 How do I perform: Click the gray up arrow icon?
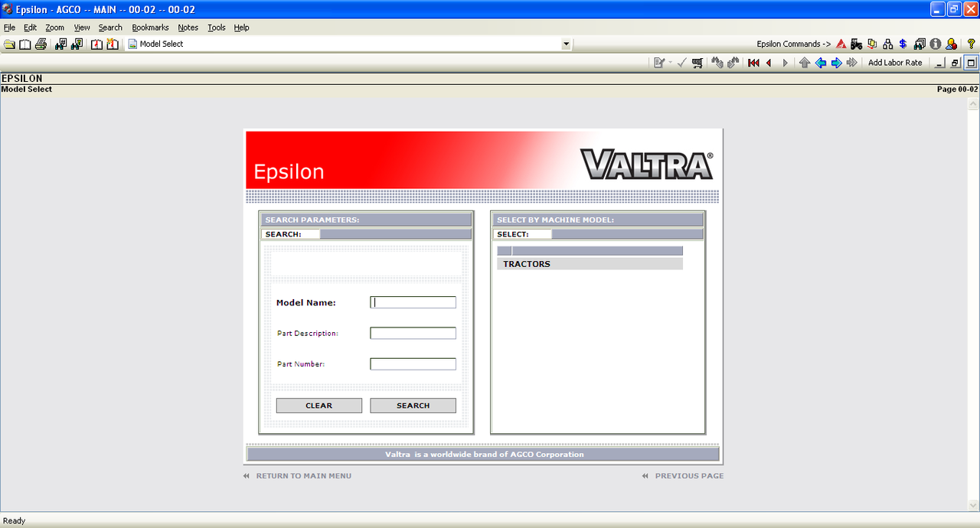(x=805, y=63)
